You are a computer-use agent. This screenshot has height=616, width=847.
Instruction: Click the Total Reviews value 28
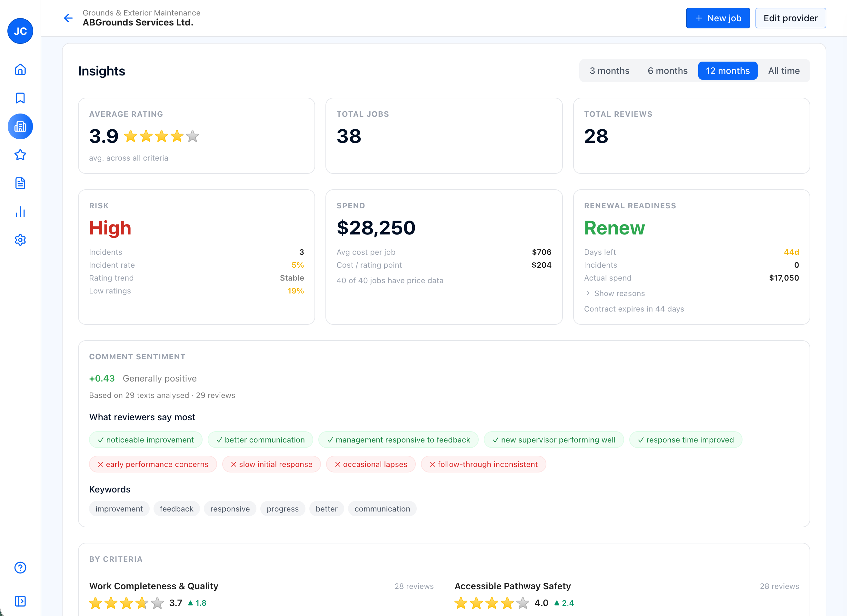tap(596, 136)
